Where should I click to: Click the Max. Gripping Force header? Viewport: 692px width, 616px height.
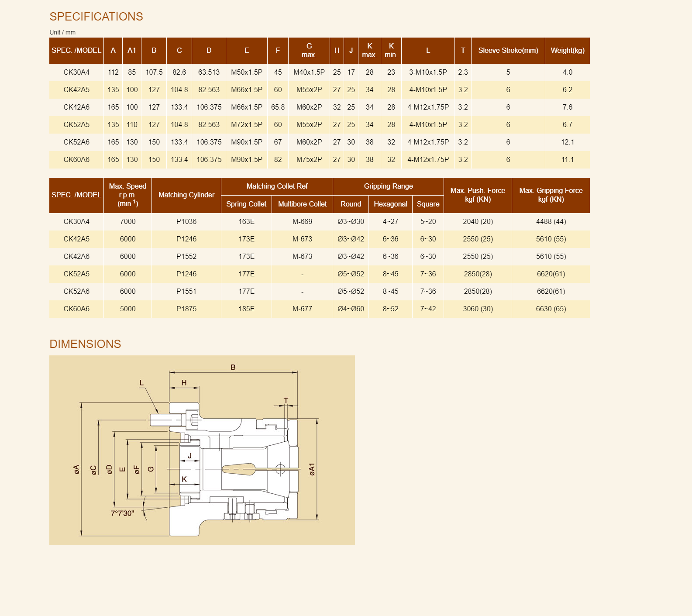coord(551,195)
